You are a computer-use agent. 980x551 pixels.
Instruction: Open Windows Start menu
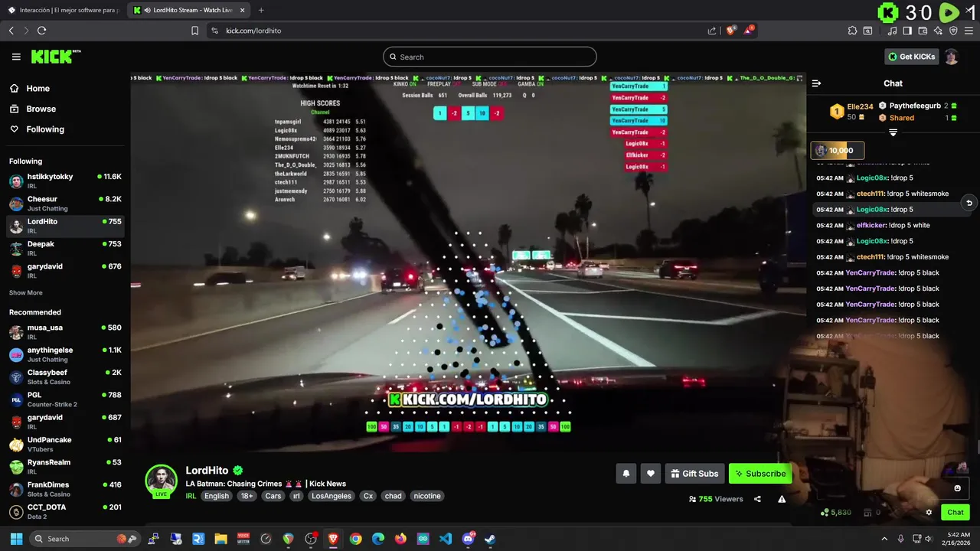click(16, 539)
